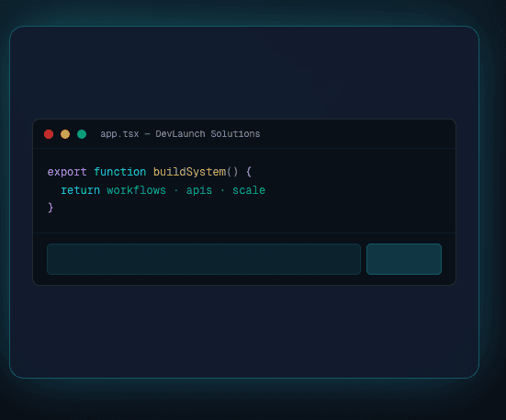
Task: Click the 'return' keyword
Action: (x=80, y=190)
